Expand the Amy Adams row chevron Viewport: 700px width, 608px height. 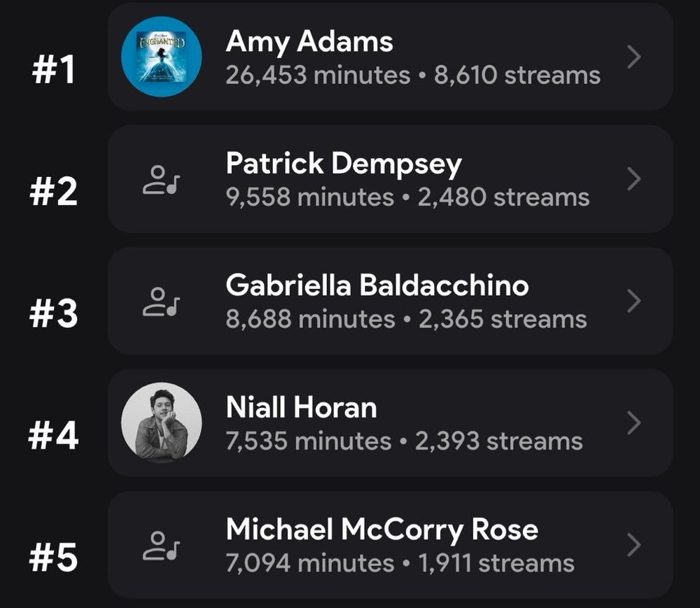[x=634, y=57]
